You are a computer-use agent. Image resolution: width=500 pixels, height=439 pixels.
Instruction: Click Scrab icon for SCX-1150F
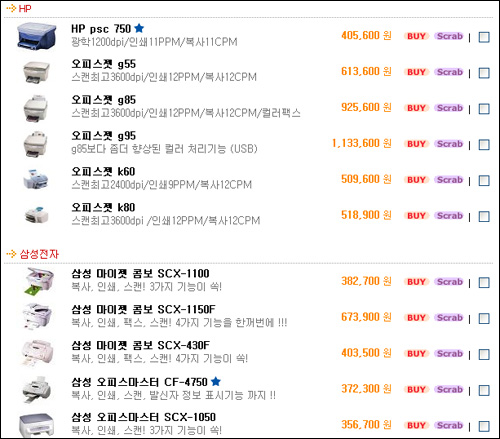450,318
